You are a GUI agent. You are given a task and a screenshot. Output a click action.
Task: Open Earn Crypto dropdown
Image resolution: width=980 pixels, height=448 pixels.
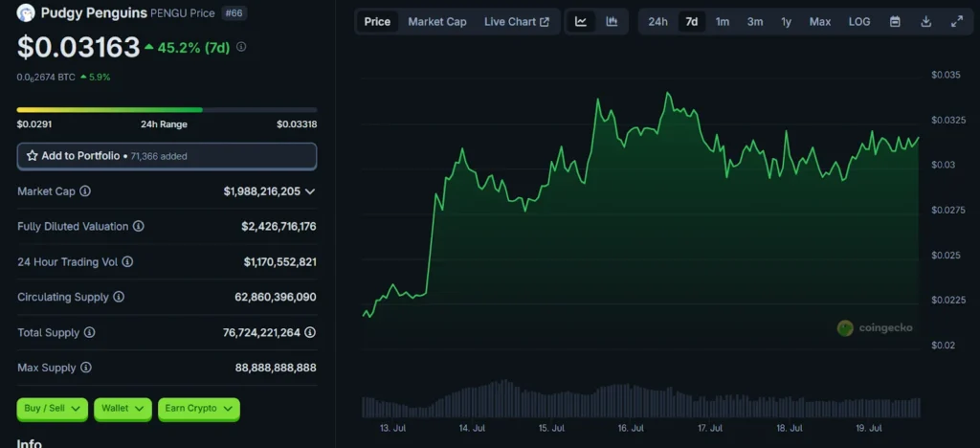click(x=199, y=409)
